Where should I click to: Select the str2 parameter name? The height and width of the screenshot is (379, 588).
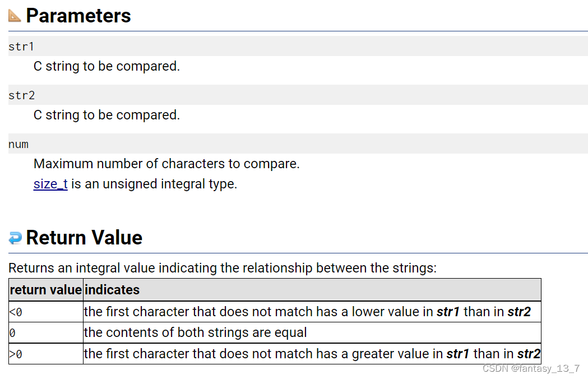click(22, 95)
